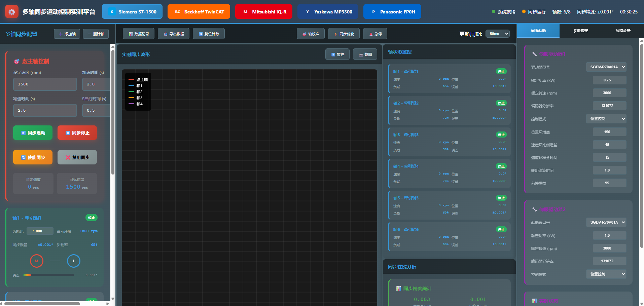644x306 pixels.
Task: Click the 导出数据 export data button
Action: coord(174,34)
